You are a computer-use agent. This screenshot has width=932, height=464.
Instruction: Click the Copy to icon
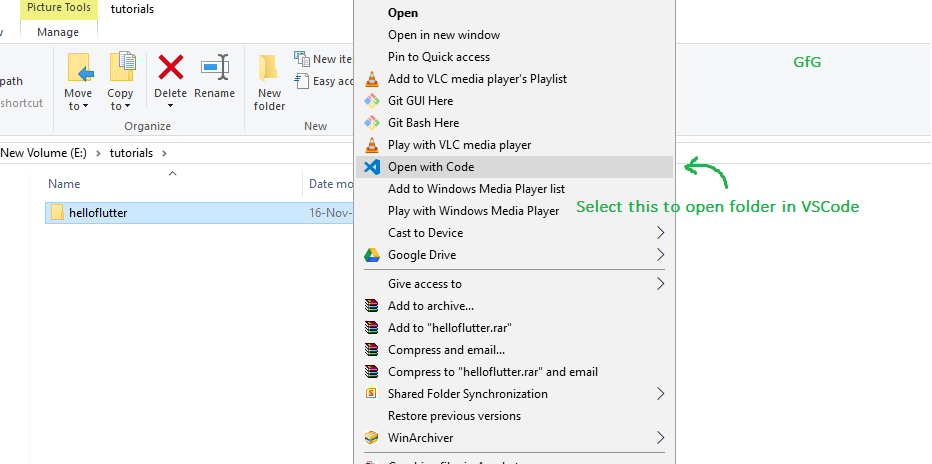coord(122,67)
